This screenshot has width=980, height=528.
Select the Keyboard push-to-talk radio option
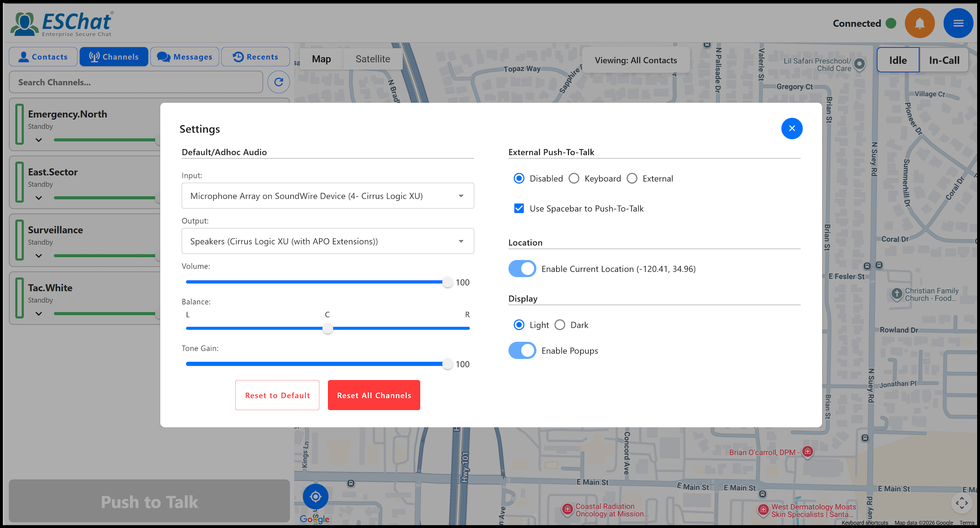(574, 179)
